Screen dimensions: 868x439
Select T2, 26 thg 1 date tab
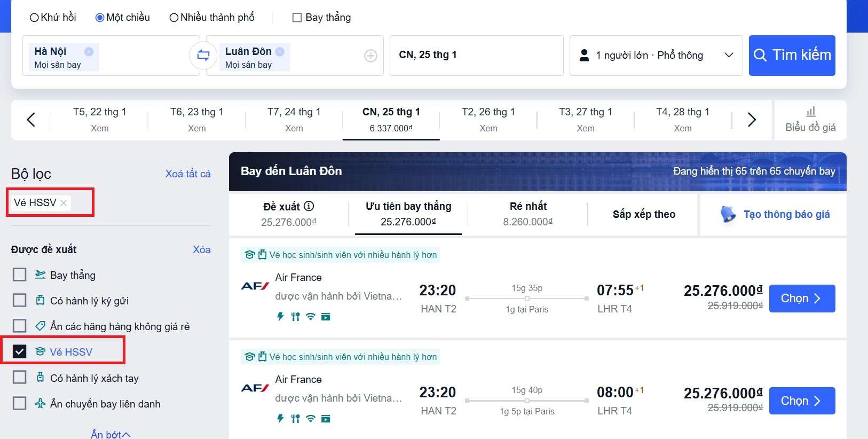click(488, 120)
